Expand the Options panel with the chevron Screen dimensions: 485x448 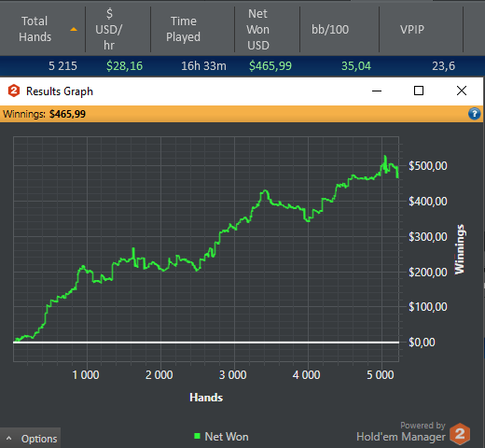(9, 439)
